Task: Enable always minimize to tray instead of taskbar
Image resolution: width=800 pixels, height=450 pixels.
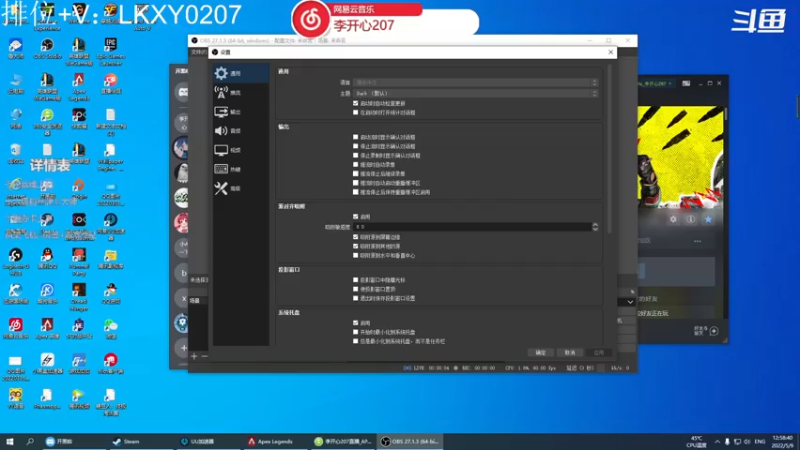Action: tap(356, 341)
